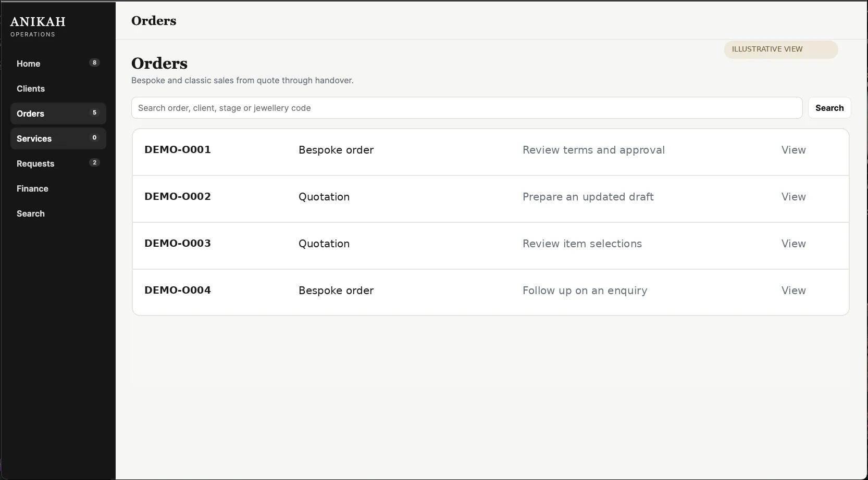Screen dimensions: 868x480
Task: Click 'Quotation' in the DEMO-0003 row
Action: [324, 244]
